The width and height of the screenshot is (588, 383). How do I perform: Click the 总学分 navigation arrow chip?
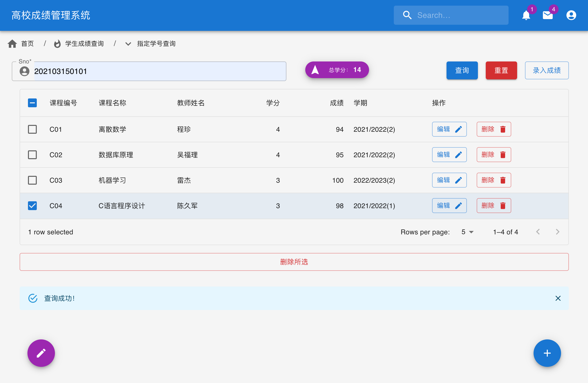(x=337, y=70)
